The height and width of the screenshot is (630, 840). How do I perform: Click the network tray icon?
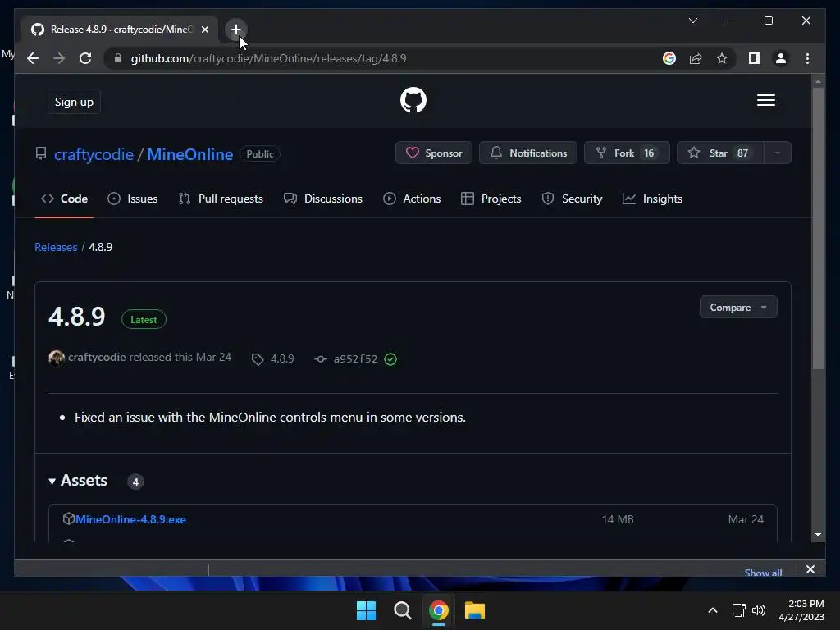pyautogui.click(x=739, y=610)
